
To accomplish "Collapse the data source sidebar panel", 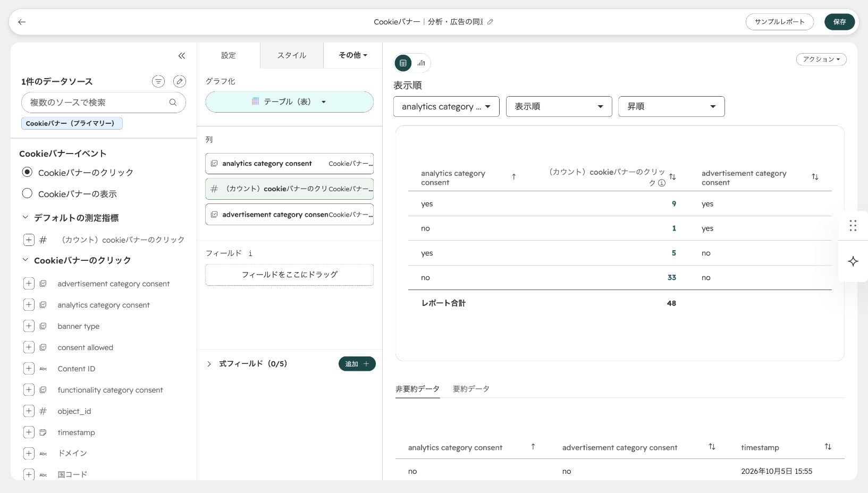I will 182,55.
